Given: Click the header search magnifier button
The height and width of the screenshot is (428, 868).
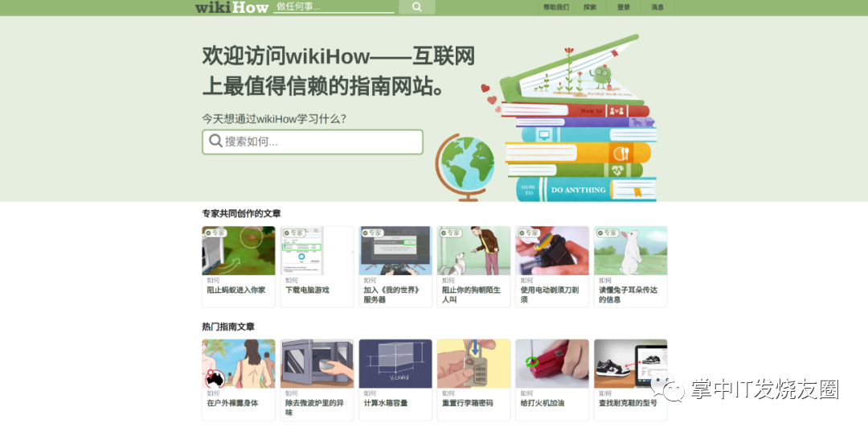Looking at the screenshot, I should pyautogui.click(x=417, y=7).
